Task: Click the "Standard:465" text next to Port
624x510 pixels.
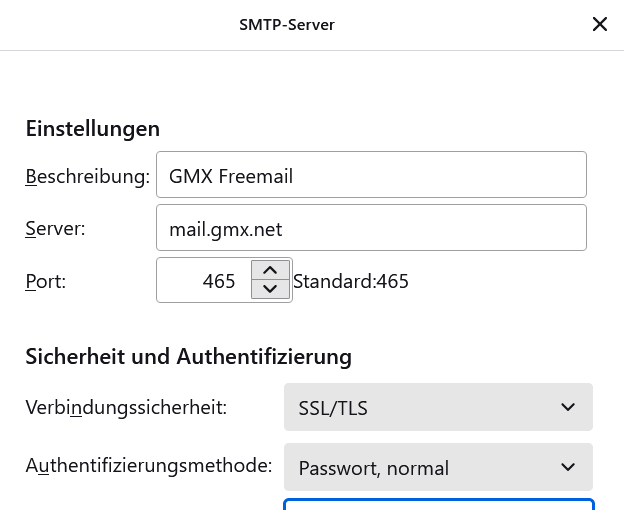Action: pyautogui.click(x=351, y=281)
